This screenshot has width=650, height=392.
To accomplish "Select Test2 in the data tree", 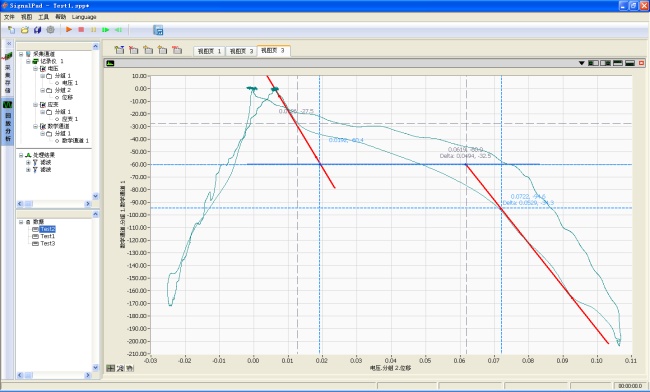I will [x=48, y=229].
